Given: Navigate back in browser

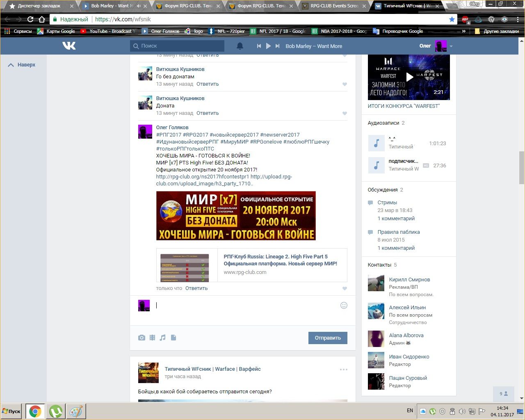Looking at the screenshot, I should pos(7,19).
